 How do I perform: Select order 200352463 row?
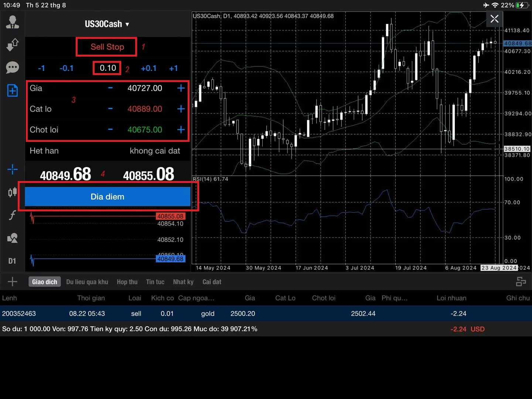pos(266,313)
